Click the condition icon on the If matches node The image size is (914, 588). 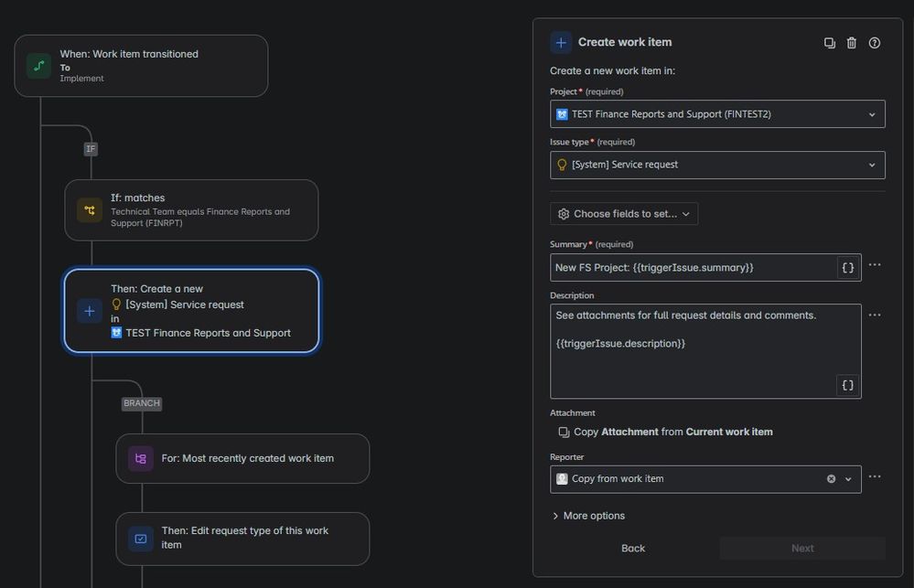point(89,209)
